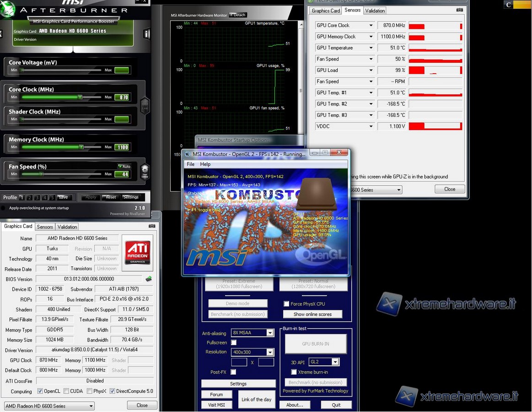Click the Show online scores button
The width and height of the screenshot is (532, 412).
tap(312, 314)
